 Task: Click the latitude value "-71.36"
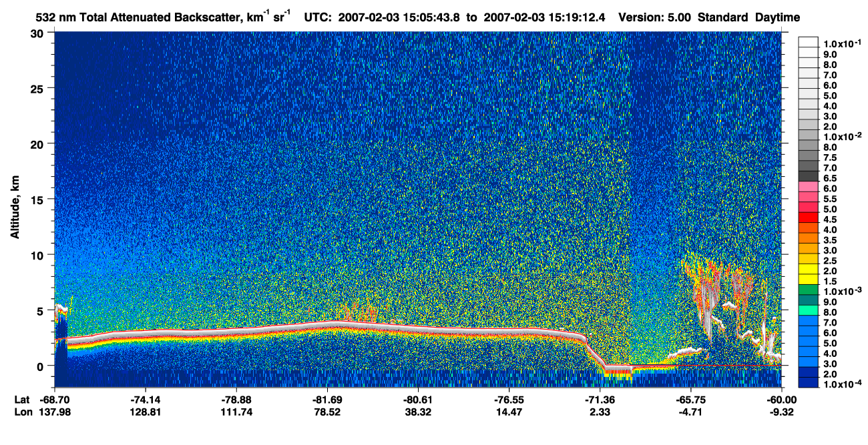pos(600,400)
